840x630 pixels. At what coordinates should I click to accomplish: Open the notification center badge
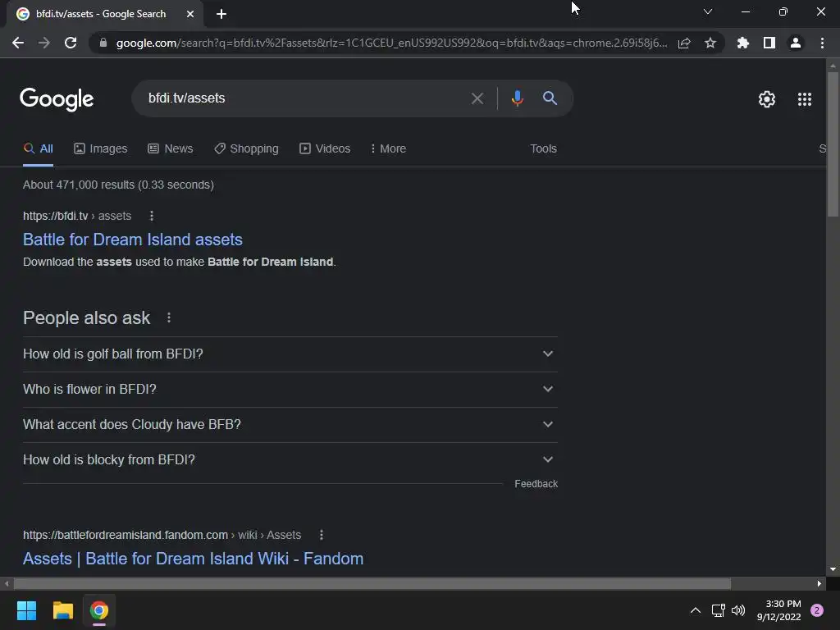817,610
